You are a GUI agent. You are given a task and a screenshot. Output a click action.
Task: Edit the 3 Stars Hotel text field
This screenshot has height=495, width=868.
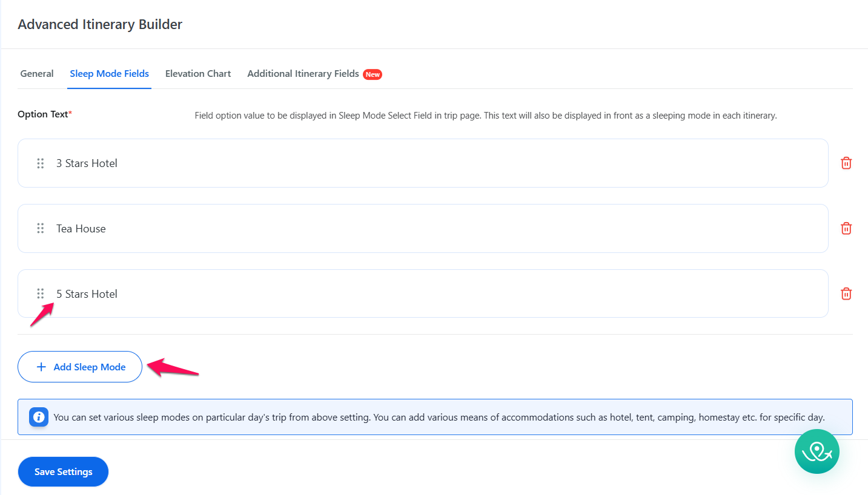[424, 163]
